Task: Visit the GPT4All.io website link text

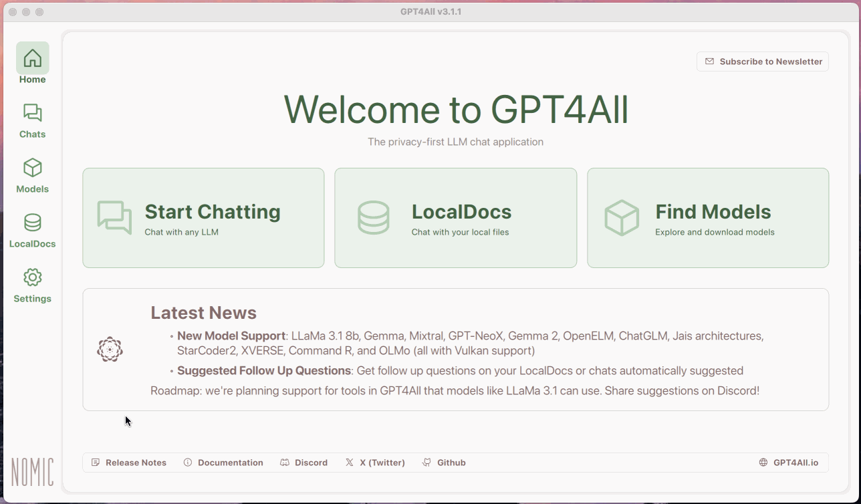Action: 795,463
